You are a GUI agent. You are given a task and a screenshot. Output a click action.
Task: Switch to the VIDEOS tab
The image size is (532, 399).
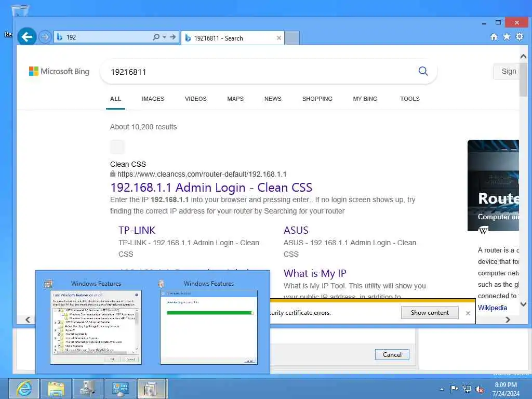click(196, 99)
